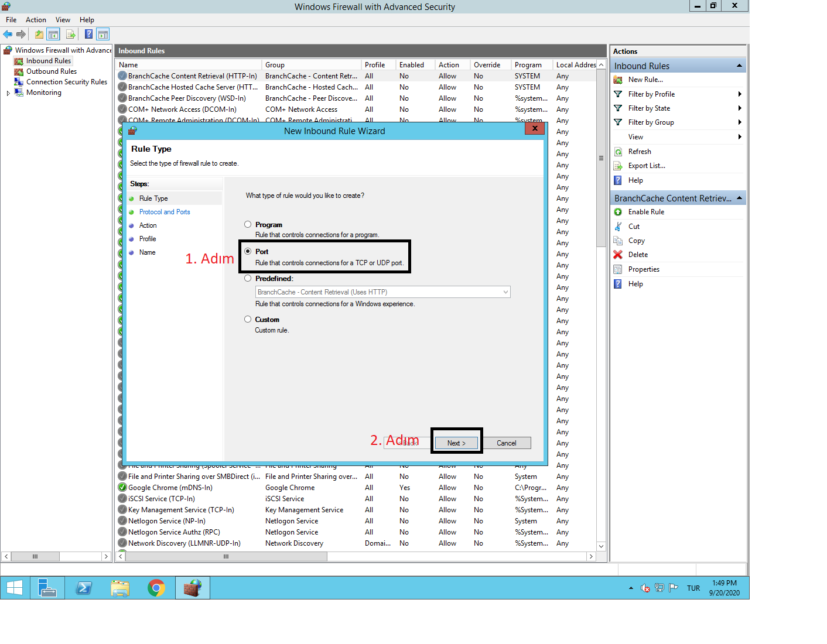Open Server Manager from the taskbar
Viewport: 827px width, 644px height.
(47, 588)
